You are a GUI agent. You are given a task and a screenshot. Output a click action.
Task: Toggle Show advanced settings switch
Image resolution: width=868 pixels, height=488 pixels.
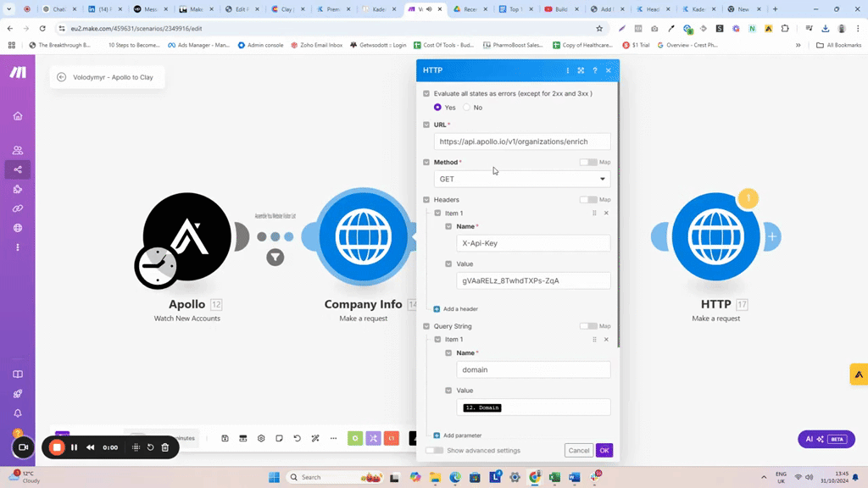click(434, 451)
